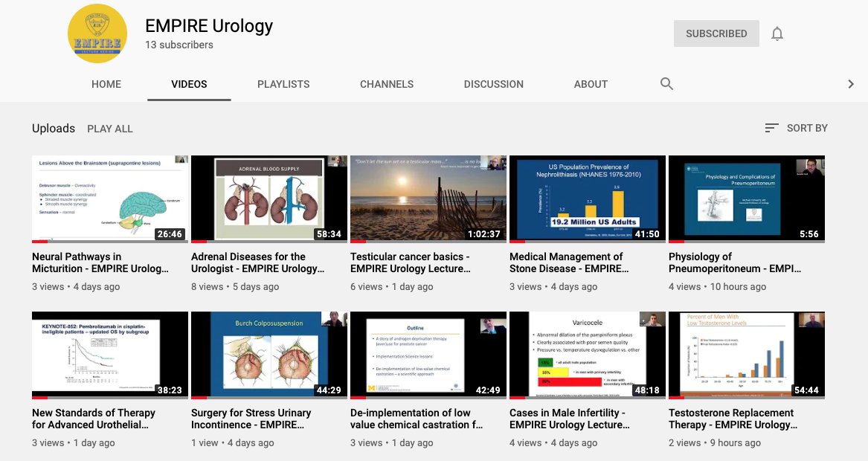Open the PLAYLISTS tab
The image size is (868, 461).
point(283,84)
